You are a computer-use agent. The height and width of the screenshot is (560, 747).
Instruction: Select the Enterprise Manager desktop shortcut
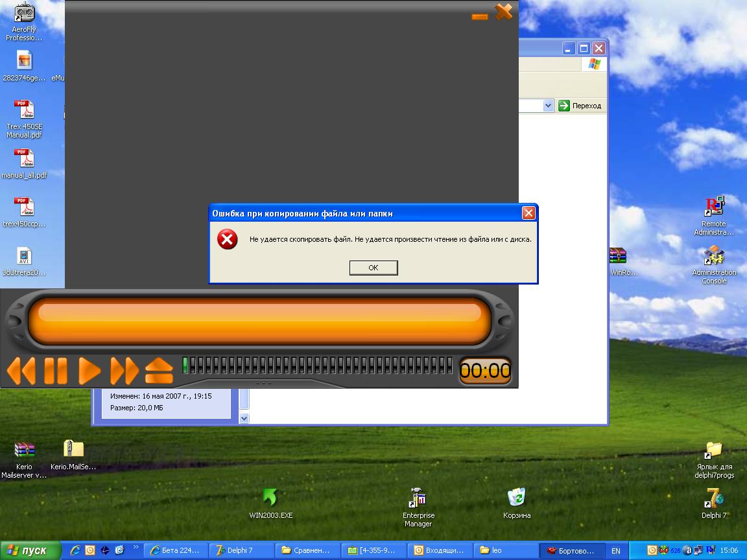click(x=418, y=507)
